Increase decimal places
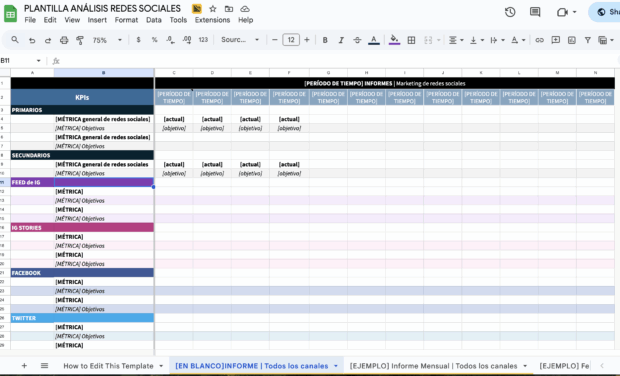Screen dimensions: 620x376 pyautogui.click(x=187, y=40)
